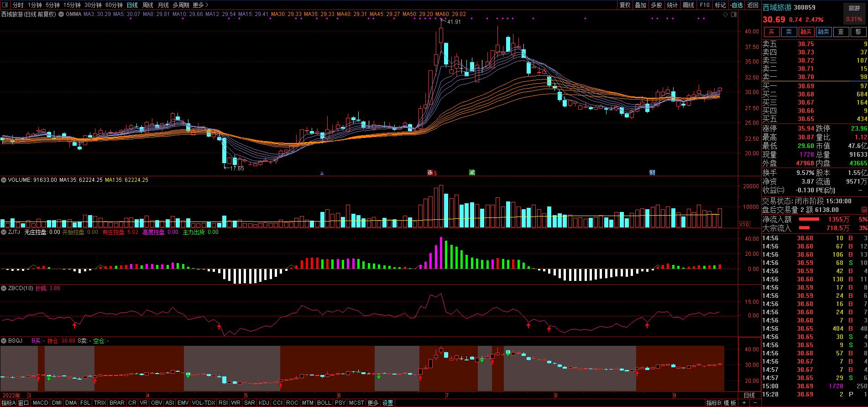Click the plus zoom-in button
Image resolution: width=868 pixels, height=407 pixels.
point(744,403)
